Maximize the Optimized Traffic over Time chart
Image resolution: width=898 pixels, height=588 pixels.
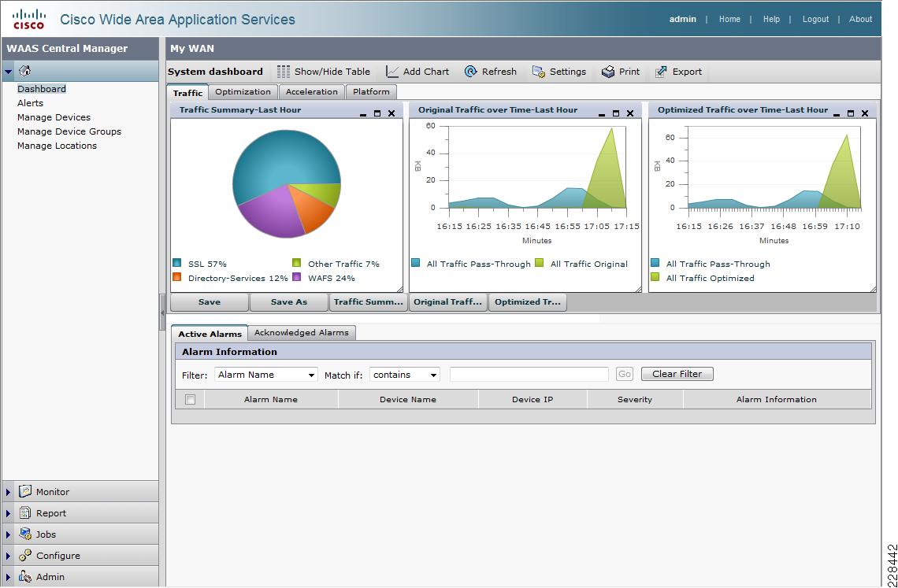(851, 113)
